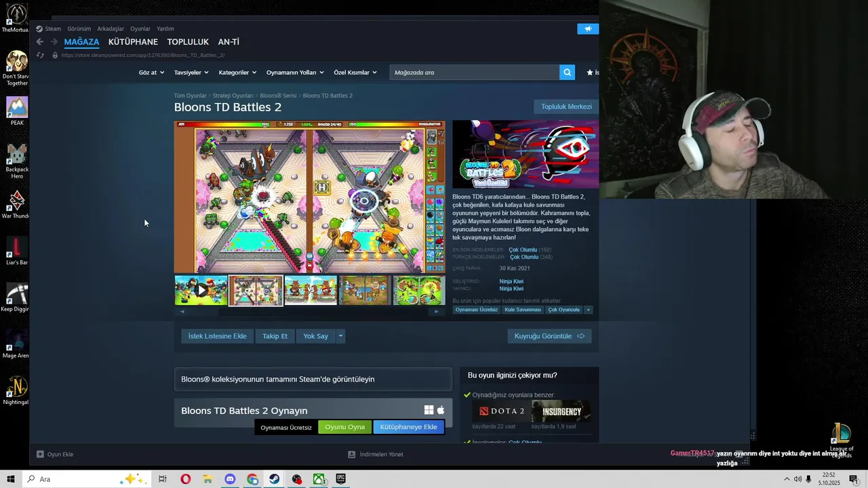Image resolution: width=868 pixels, height=488 pixels.
Task: Open Windows Task View
Action: (163, 479)
